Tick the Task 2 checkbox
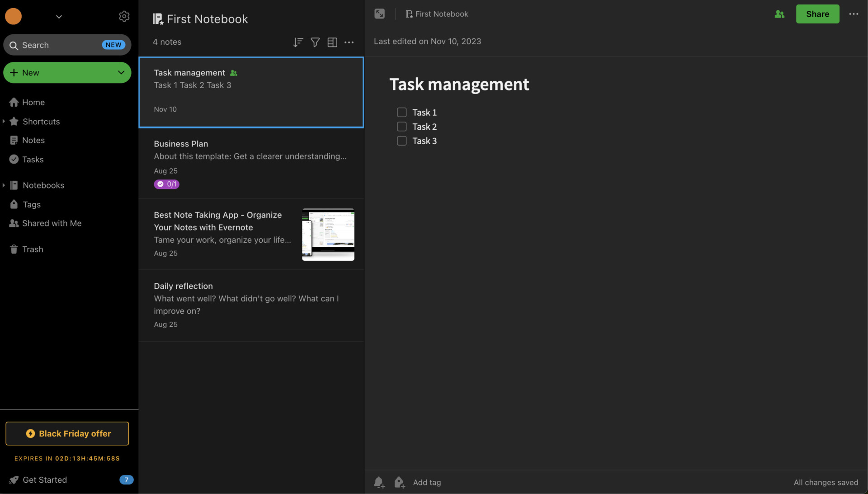 (x=401, y=127)
